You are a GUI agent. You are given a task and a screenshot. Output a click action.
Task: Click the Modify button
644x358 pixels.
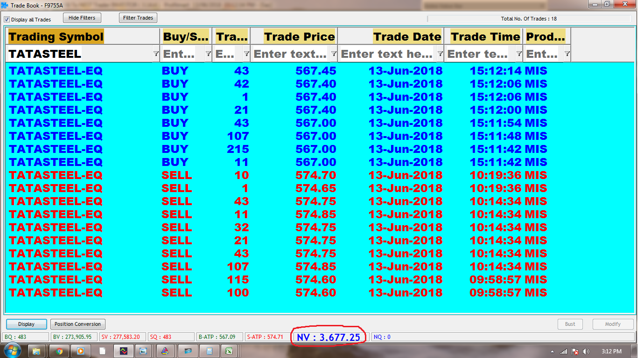coord(613,324)
